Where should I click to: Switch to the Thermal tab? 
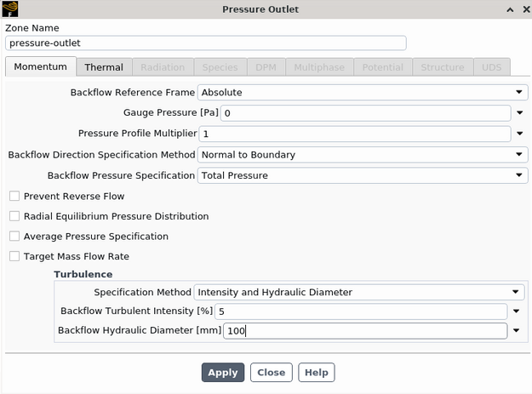click(x=103, y=67)
